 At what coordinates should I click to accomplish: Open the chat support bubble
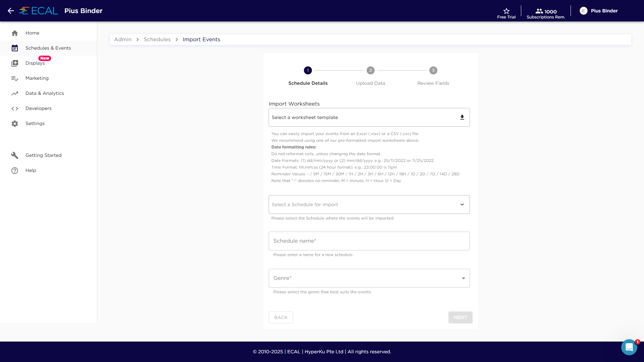click(629, 347)
